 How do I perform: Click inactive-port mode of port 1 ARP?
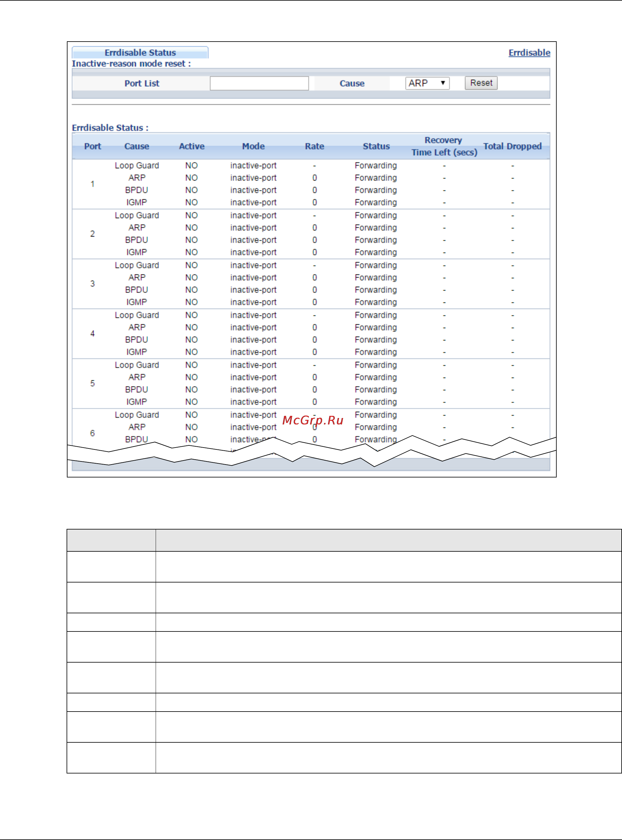253,178
